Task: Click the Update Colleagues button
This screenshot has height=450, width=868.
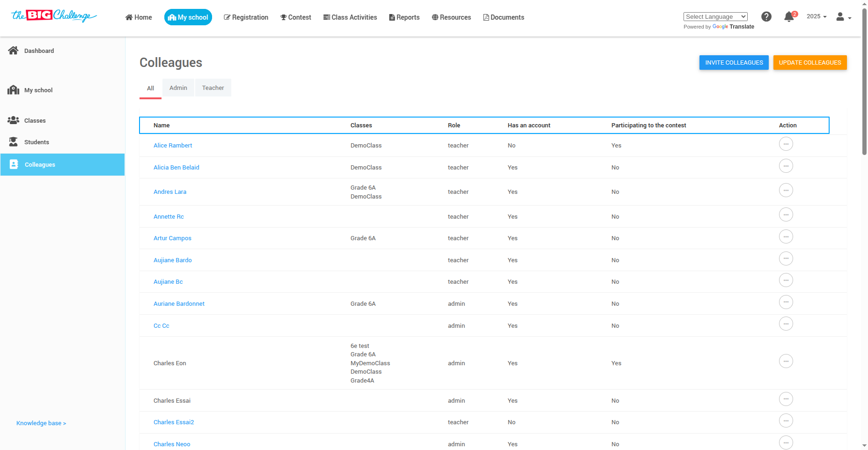Action: pyautogui.click(x=809, y=62)
